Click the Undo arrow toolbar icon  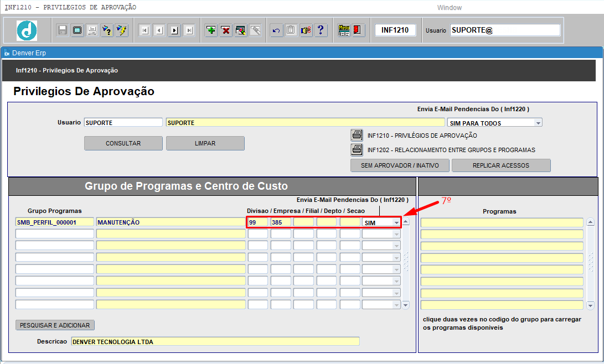coord(276,30)
